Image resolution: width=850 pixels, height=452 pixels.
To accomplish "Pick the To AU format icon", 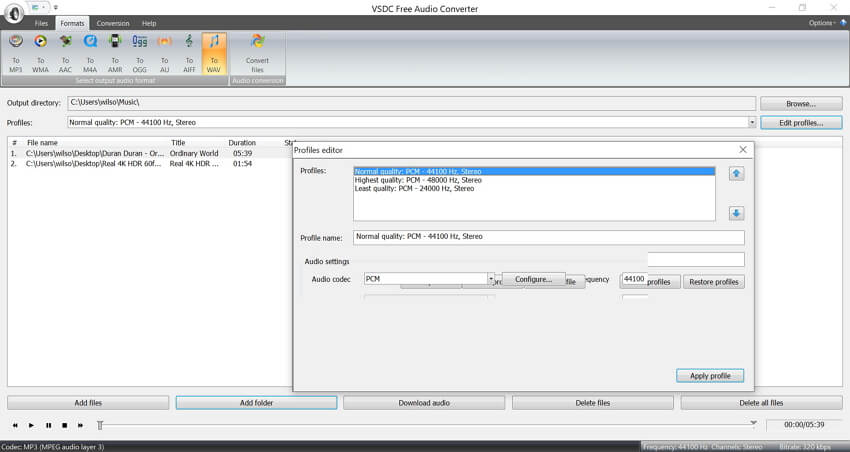I will (164, 53).
